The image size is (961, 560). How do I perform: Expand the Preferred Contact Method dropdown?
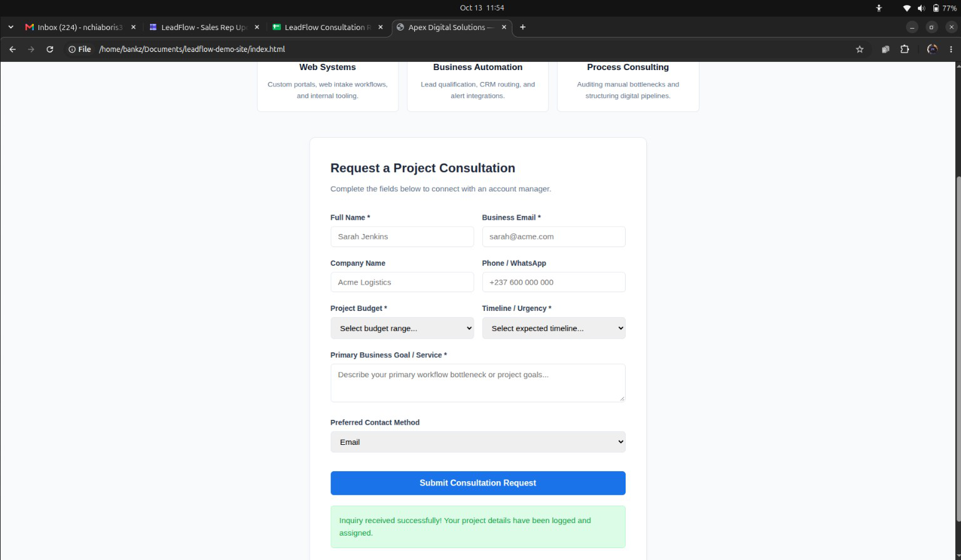(x=478, y=442)
